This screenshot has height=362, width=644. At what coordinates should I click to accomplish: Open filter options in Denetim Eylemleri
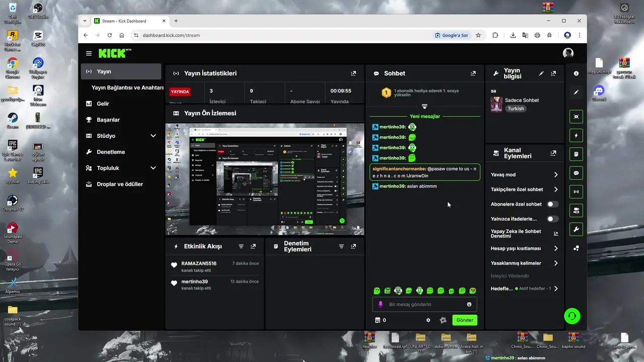[x=341, y=246]
